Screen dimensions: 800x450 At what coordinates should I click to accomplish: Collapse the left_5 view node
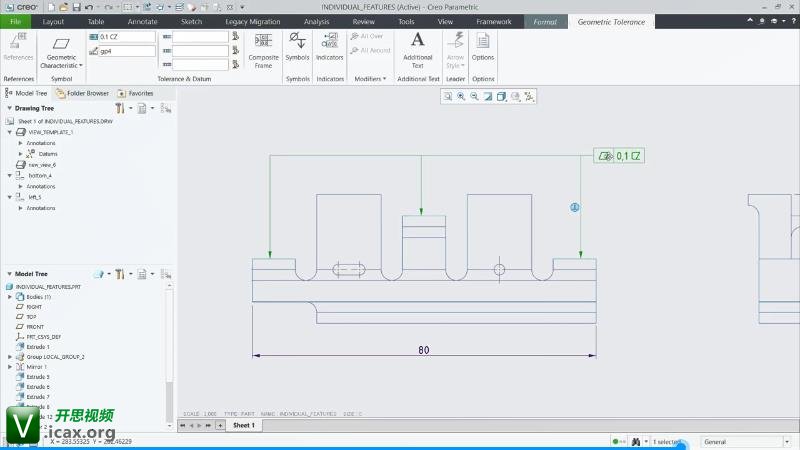click(x=9, y=197)
